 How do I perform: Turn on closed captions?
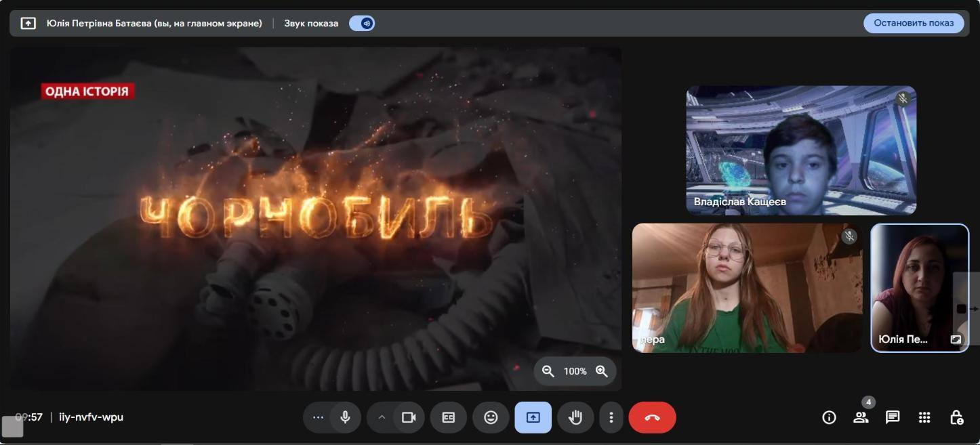(449, 417)
